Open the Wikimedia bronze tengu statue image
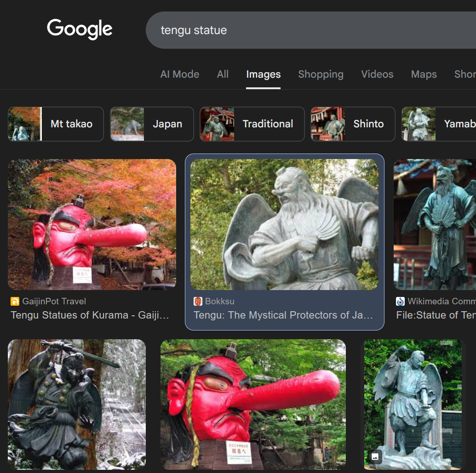This screenshot has width=476, height=473. point(435,224)
